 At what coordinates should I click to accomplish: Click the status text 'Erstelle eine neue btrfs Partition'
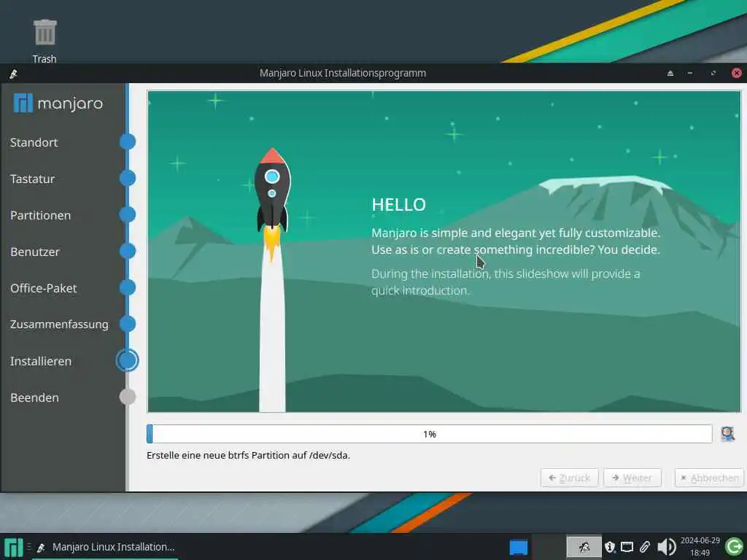(x=248, y=455)
